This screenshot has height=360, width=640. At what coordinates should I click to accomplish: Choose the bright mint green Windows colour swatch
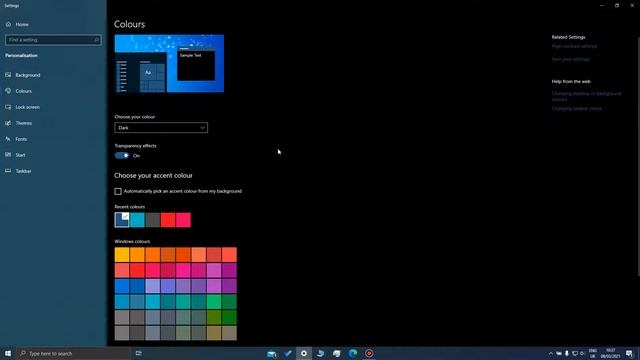[x=214, y=302]
